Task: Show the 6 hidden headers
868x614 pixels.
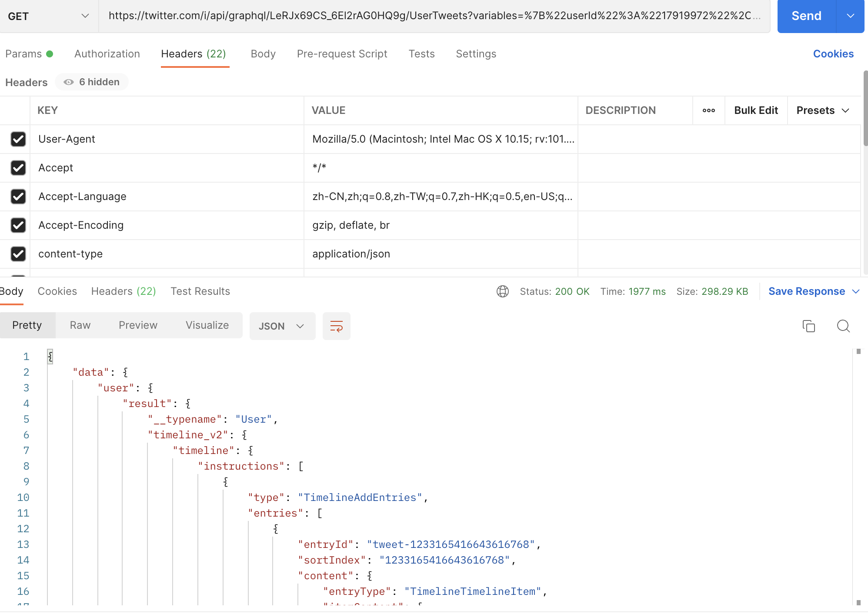Action: [x=92, y=82]
